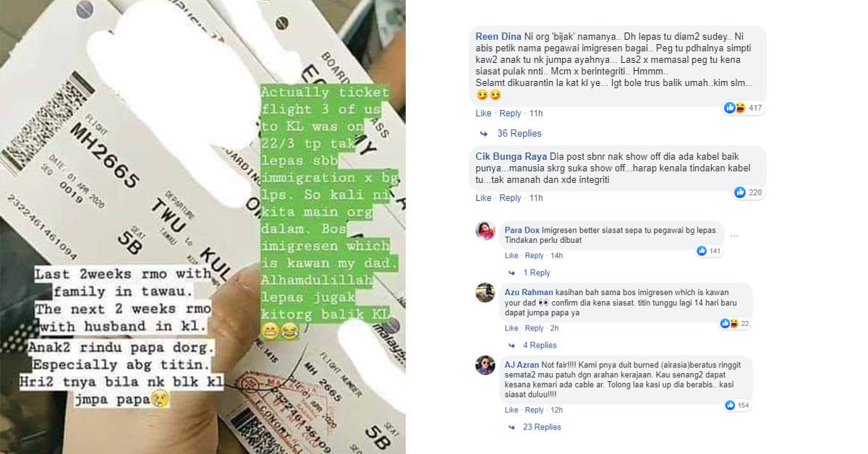
Task: Open Reen Dina's profile name link
Action: point(498,37)
